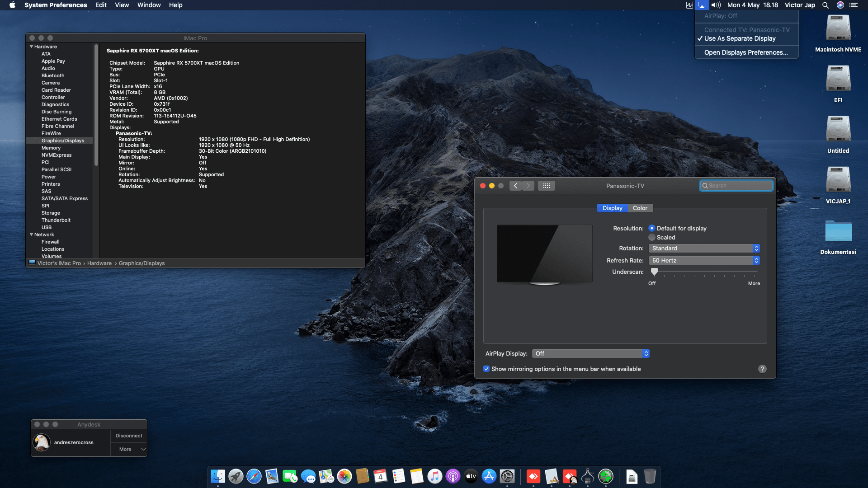The height and width of the screenshot is (488, 868).
Task: Click the display preview thumbnail
Action: pyautogui.click(x=544, y=254)
